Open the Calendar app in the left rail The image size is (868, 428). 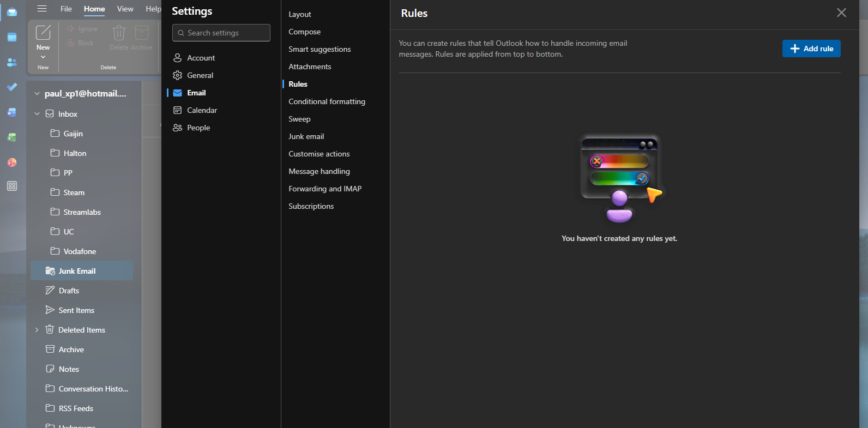click(x=12, y=37)
